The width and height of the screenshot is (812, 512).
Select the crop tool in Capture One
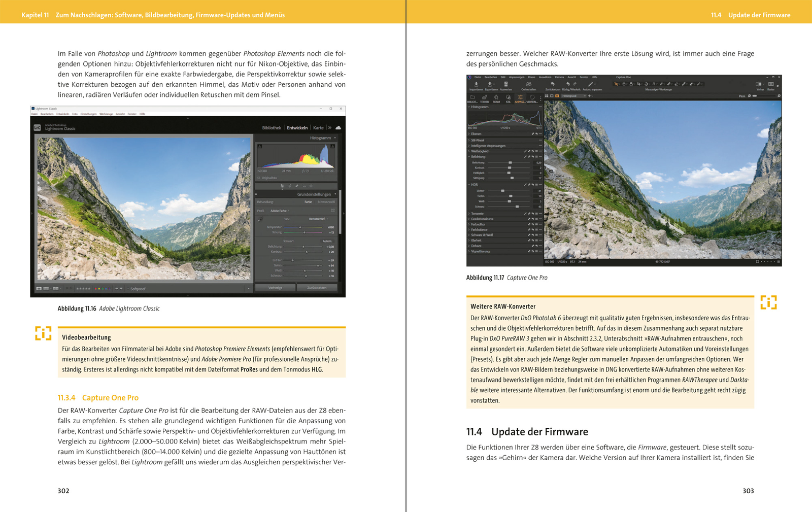point(639,84)
